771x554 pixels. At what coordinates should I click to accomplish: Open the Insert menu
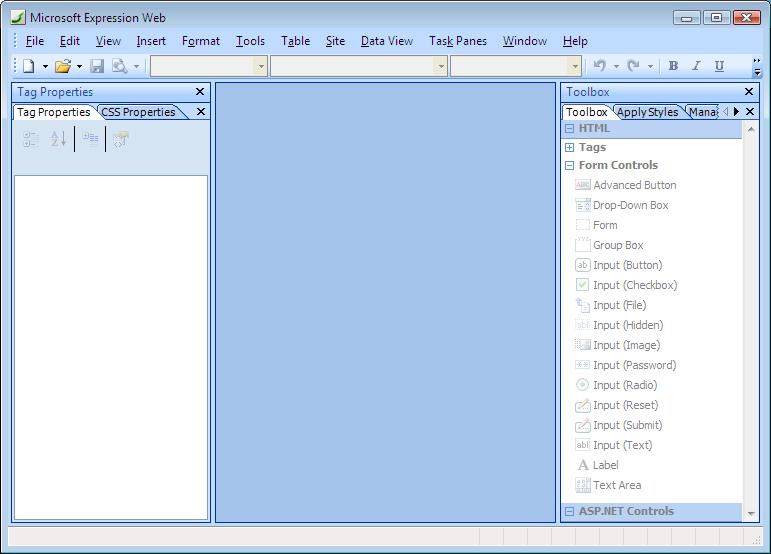click(x=151, y=41)
